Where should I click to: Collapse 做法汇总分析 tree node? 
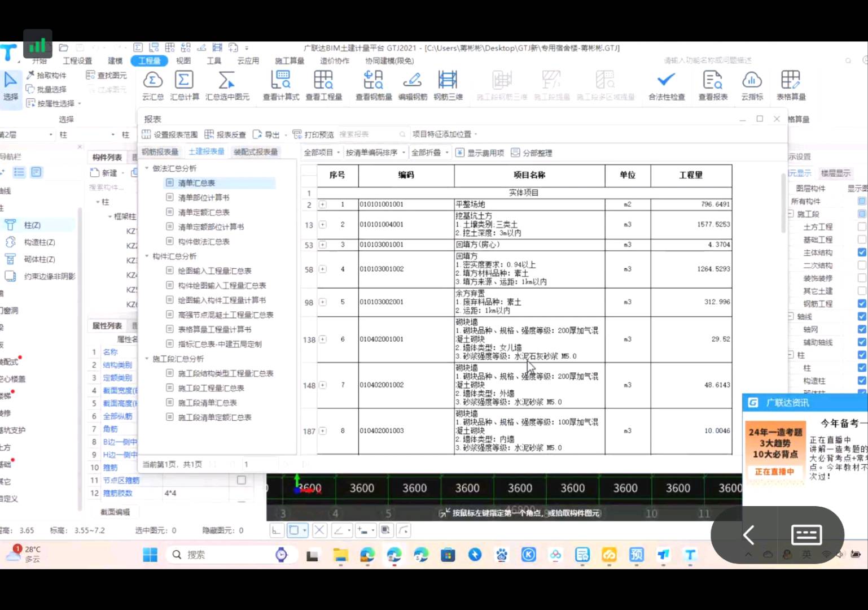pyautogui.click(x=147, y=168)
